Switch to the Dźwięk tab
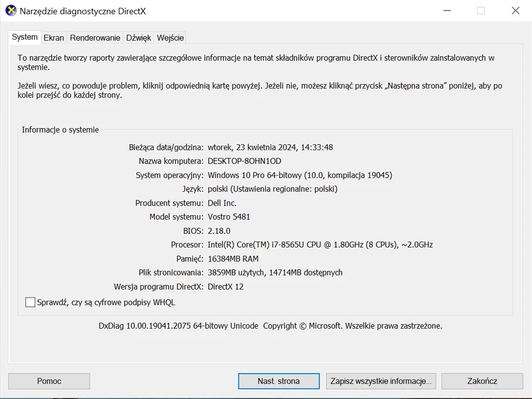Screen dimensions: 532x399 pyautogui.click(x=139, y=38)
